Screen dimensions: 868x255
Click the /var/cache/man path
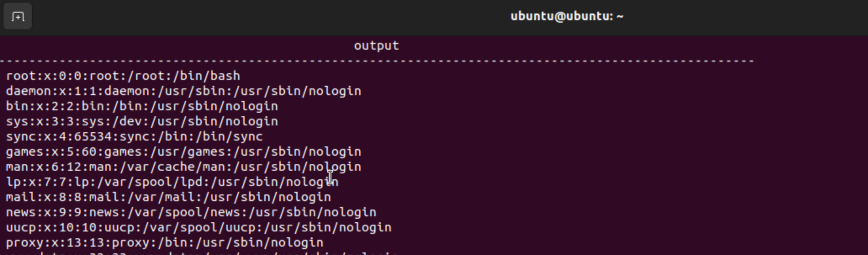click(x=173, y=167)
